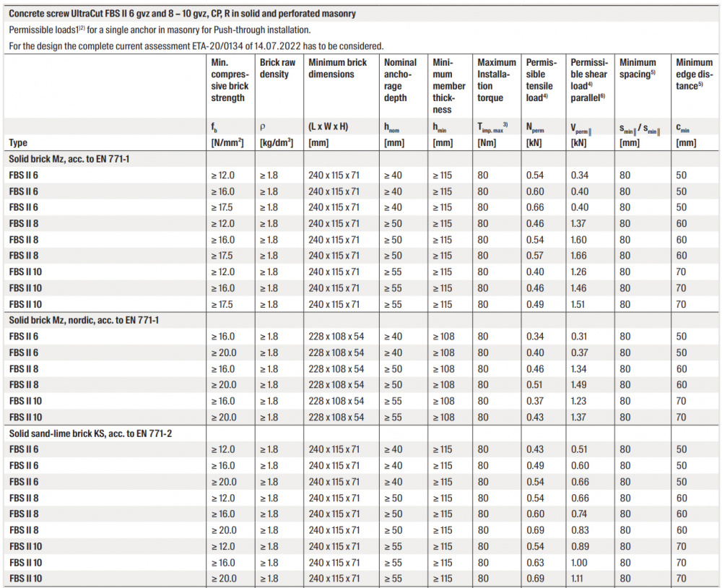Click the 'Minimum edge distance' header

click(695, 74)
